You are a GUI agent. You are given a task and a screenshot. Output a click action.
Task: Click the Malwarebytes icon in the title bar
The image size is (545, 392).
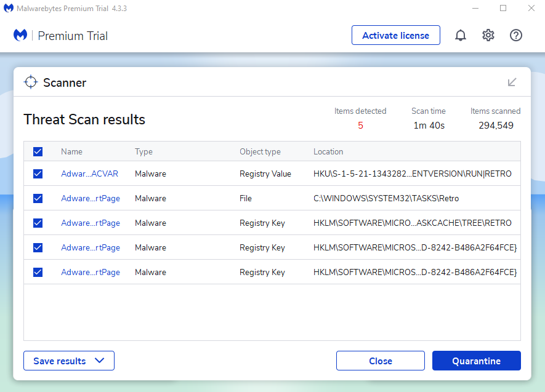coord(9,9)
